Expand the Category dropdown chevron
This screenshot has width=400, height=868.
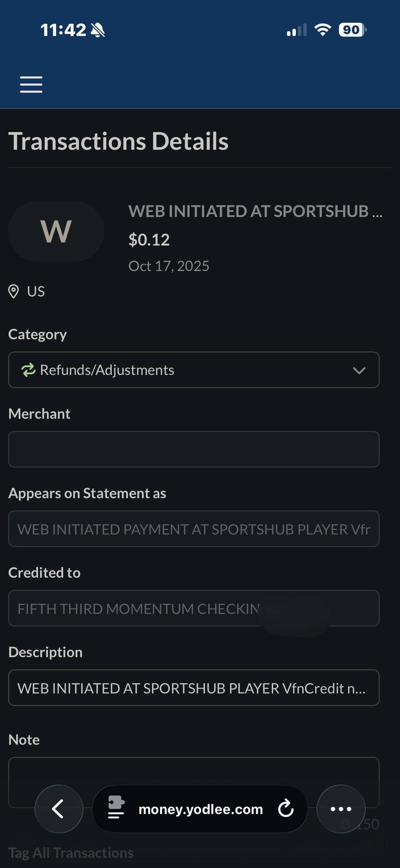(359, 370)
